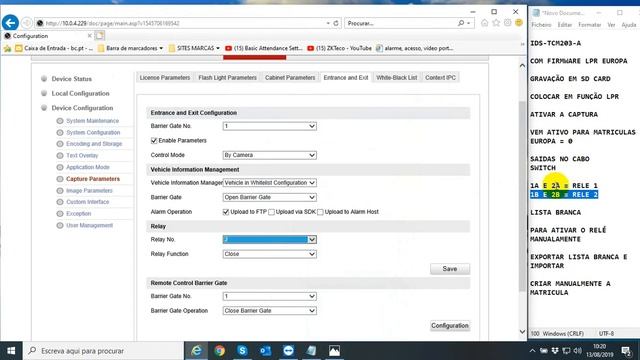
Task: Open Vehicle Information Management dropdown
Action: [269, 183]
